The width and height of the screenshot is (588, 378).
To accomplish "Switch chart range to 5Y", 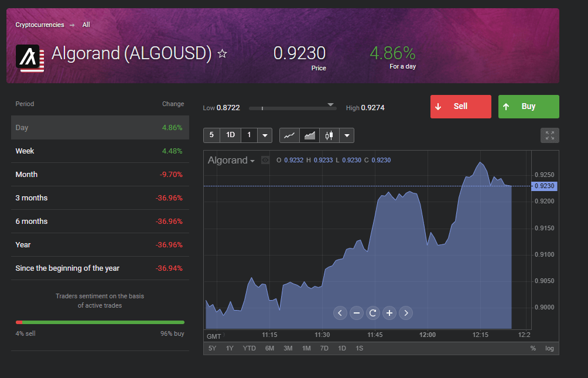I will click(212, 348).
